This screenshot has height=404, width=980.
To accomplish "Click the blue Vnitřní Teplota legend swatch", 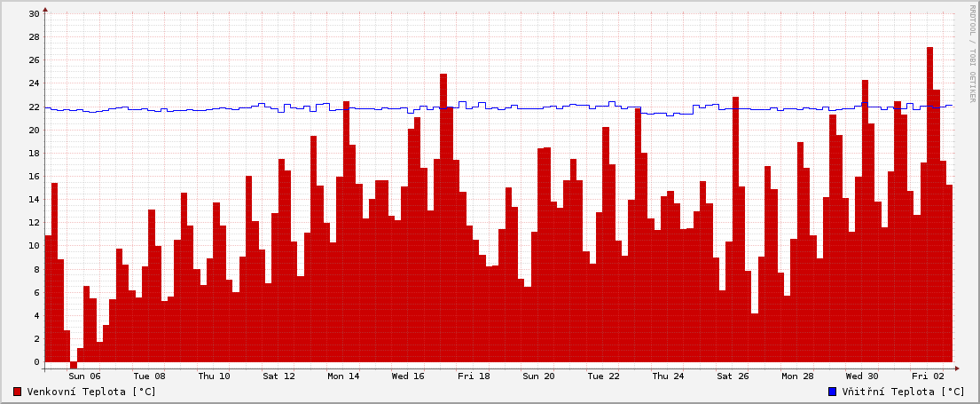I will click(x=832, y=392).
